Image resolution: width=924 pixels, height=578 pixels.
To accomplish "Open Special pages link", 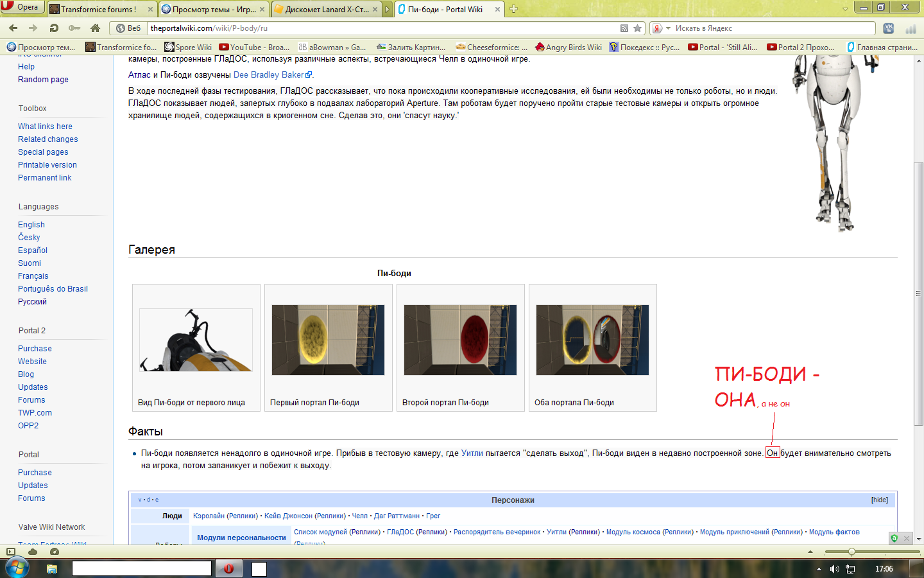I will [43, 152].
